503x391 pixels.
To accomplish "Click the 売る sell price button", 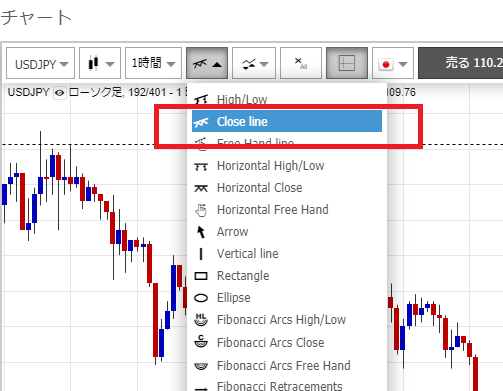I will [461, 63].
